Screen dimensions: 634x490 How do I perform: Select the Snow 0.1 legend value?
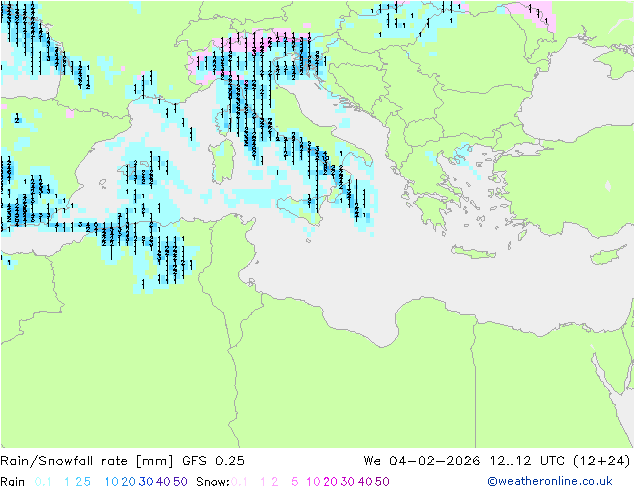(239, 482)
